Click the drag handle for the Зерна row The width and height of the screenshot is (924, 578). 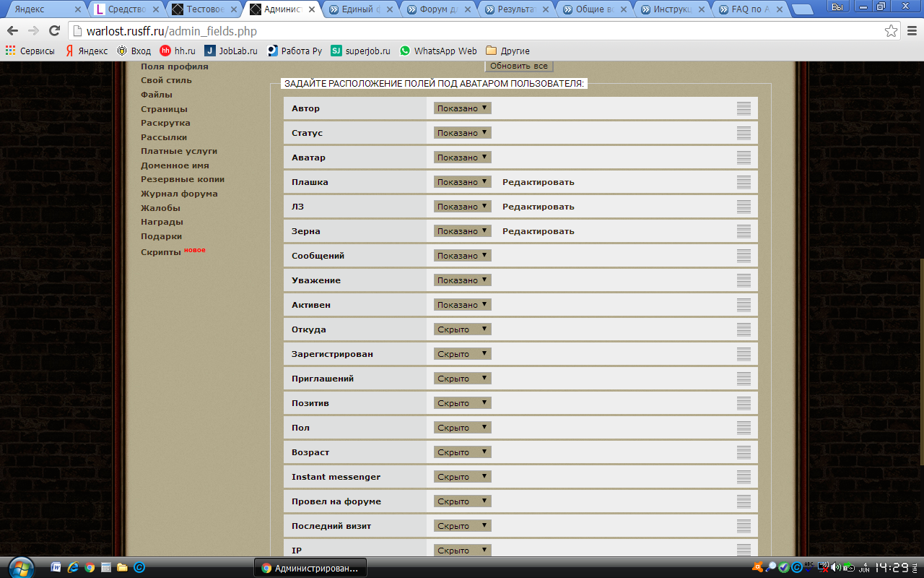coord(744,231)
